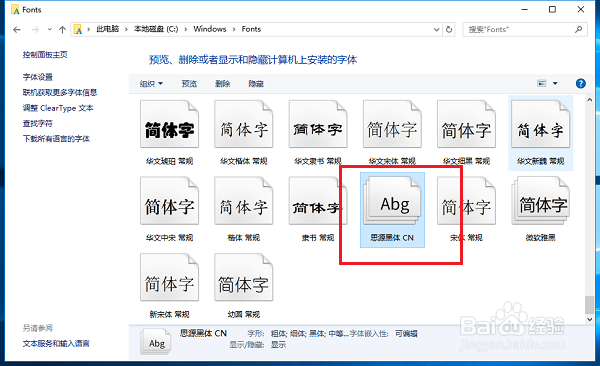The width and height of the screenshot is (600, 366).
Task: Expand chevron after 本地磁盘 (C:) in breadcrumb
Action: click(x=186, y=29)
